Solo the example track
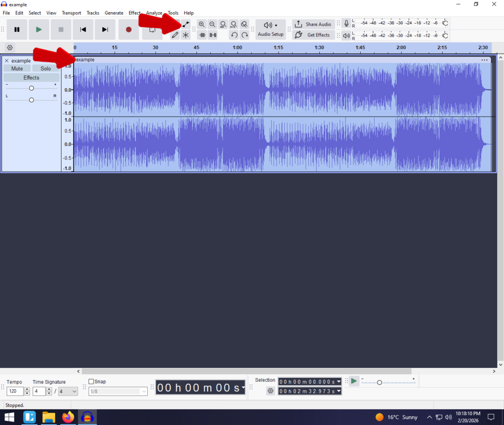The image size is (504, 425). (x=46, y=69)
